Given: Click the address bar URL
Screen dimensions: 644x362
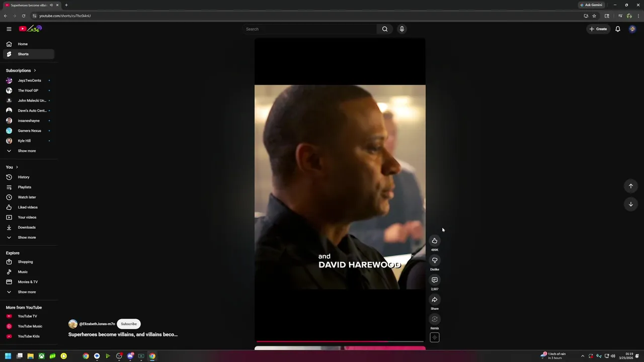Looking at the screenshot, I should point(65,16).
